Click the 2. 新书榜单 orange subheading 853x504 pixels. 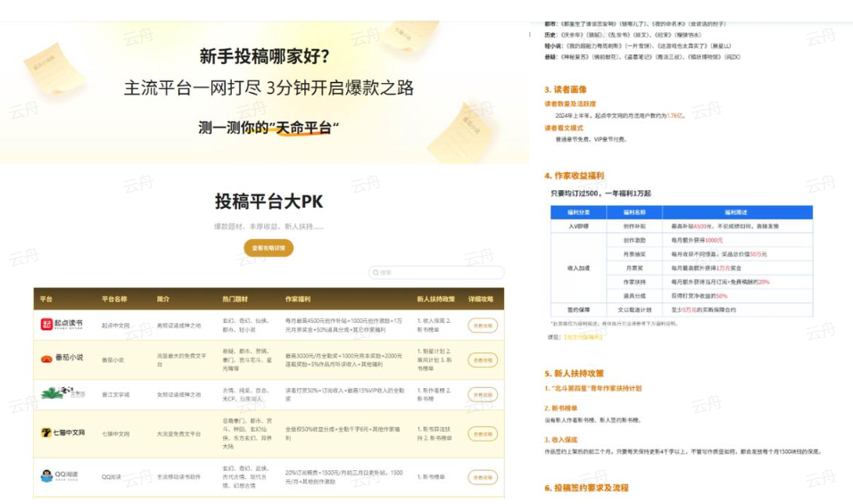point(561,409)
